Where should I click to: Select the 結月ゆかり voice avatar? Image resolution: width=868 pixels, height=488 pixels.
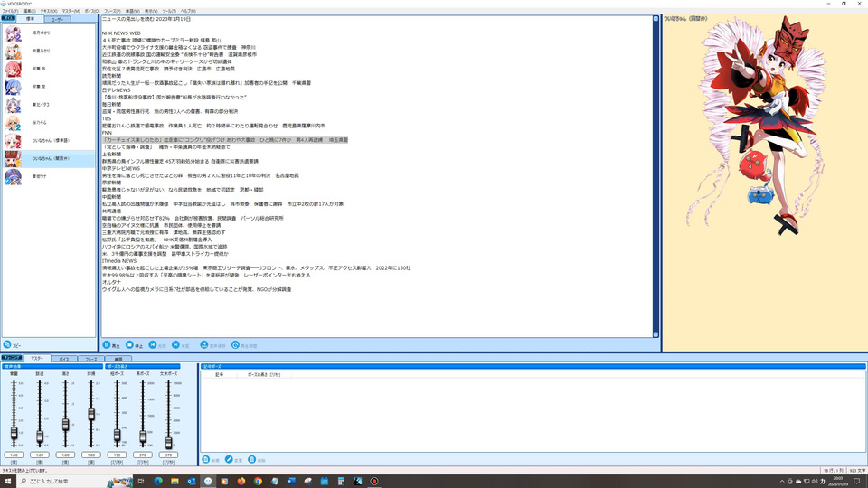pyautogui.click(x=14, y=33)
